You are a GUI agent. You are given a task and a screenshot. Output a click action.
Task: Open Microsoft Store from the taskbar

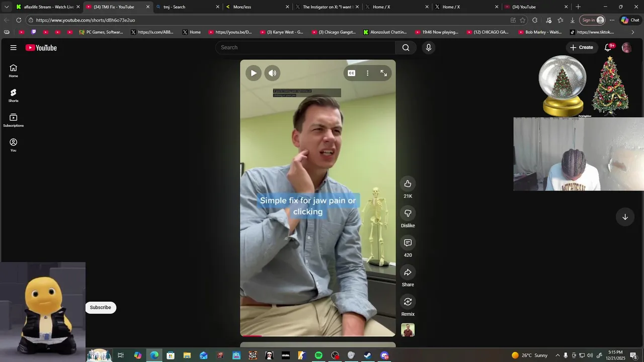pos(171,355)
